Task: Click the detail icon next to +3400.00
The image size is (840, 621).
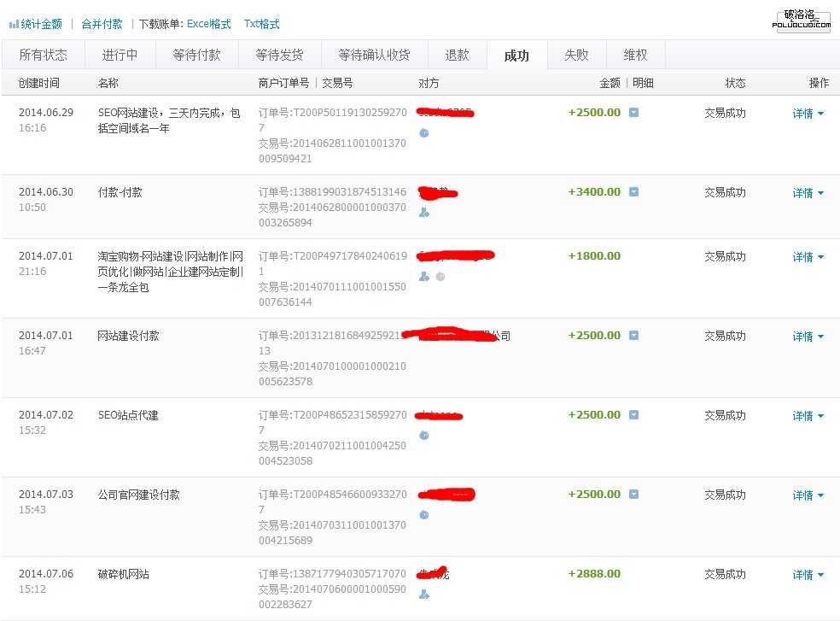Action: [633, 192]
